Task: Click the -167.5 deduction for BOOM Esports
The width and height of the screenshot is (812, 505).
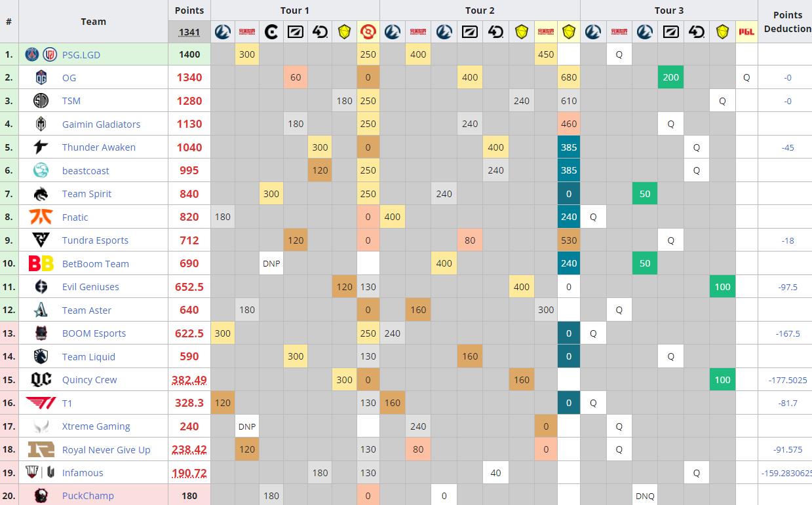Action: (x=788, y=333)
